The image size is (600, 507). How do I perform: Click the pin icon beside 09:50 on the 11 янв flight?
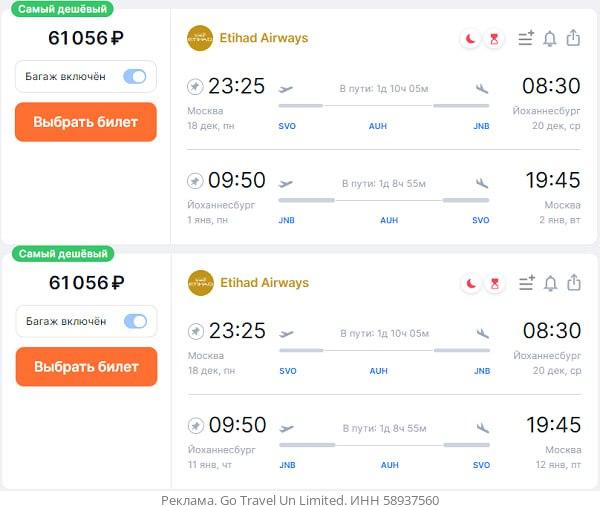[x=195, y=426]
